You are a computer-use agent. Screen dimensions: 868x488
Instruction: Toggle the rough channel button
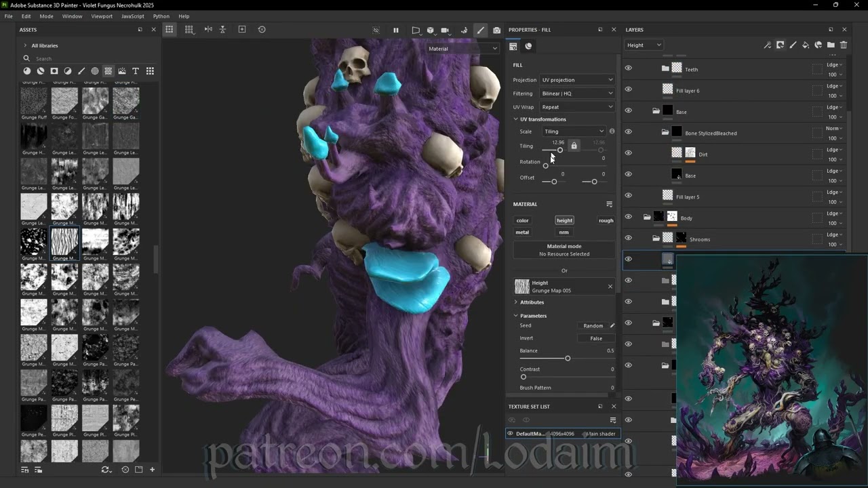(x=606, y=220)
